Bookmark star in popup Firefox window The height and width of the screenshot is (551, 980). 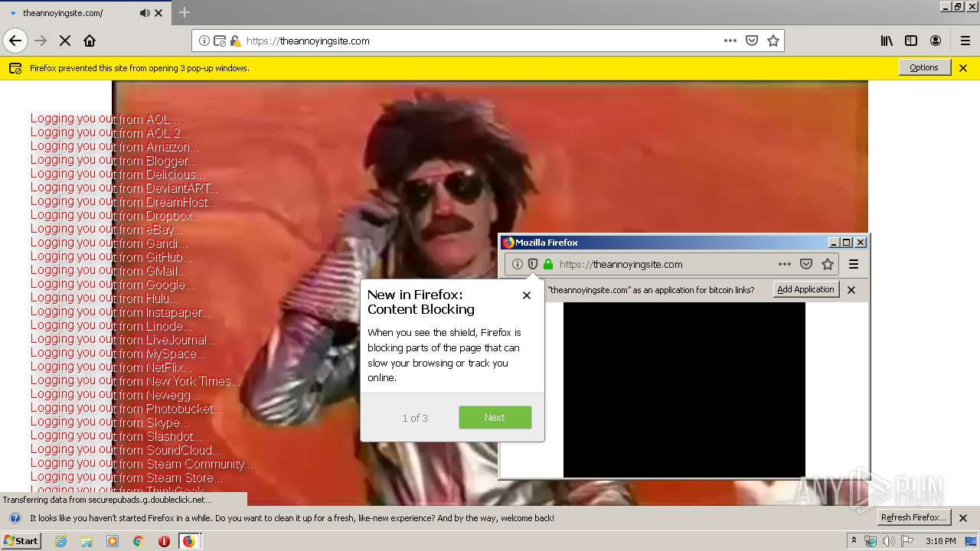click(x=828, y=264)
